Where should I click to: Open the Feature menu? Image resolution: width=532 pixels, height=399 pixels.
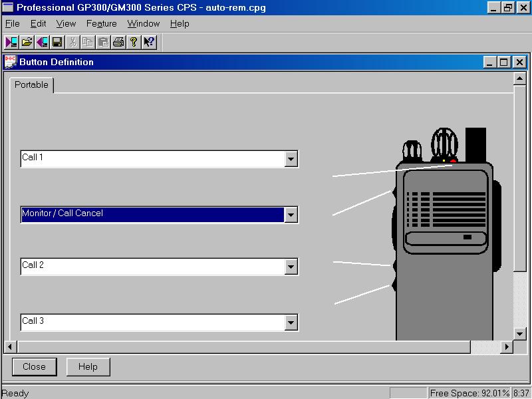[x=102, y=24]
